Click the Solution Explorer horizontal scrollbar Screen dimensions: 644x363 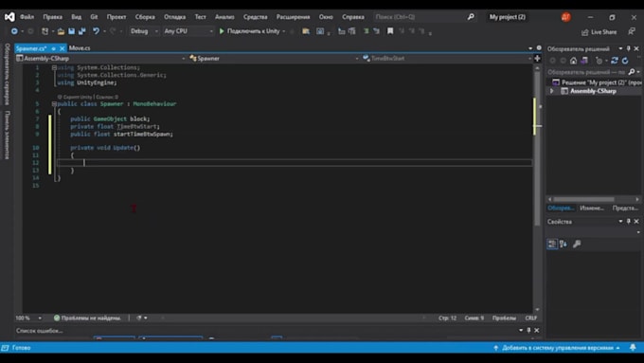click(584, 199)
